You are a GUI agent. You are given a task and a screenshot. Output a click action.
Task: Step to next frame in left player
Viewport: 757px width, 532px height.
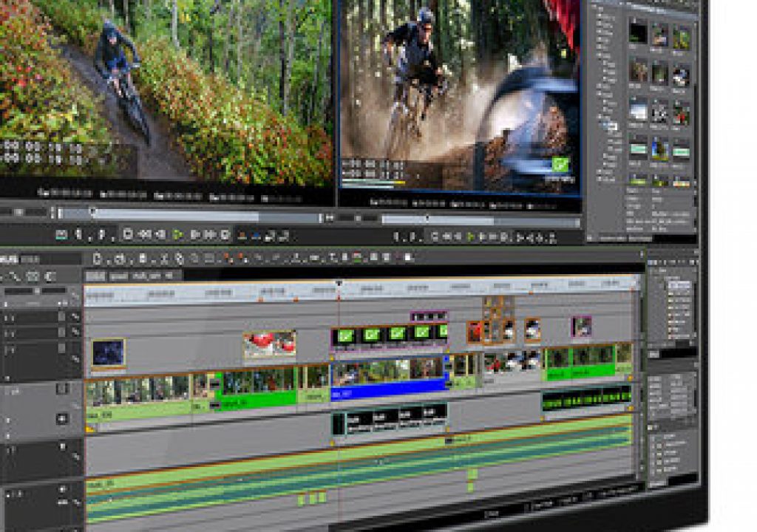tap(194, 235)
